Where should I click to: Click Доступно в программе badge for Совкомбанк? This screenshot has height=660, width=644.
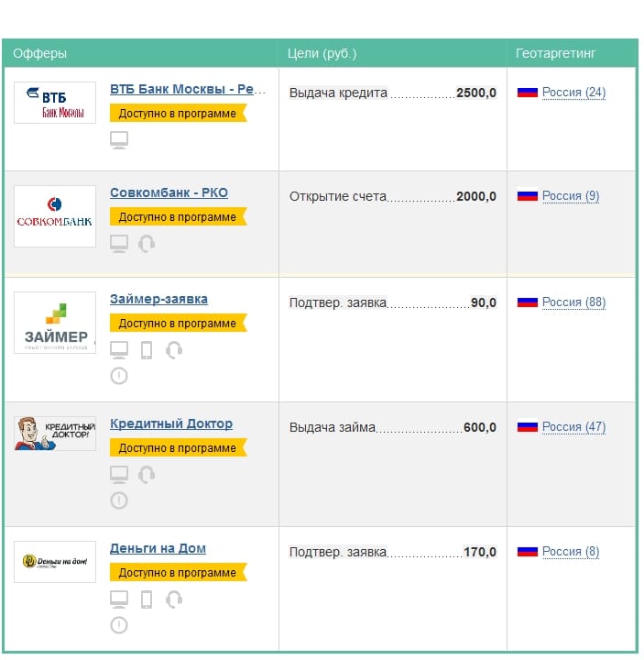[x=179, y=217]
